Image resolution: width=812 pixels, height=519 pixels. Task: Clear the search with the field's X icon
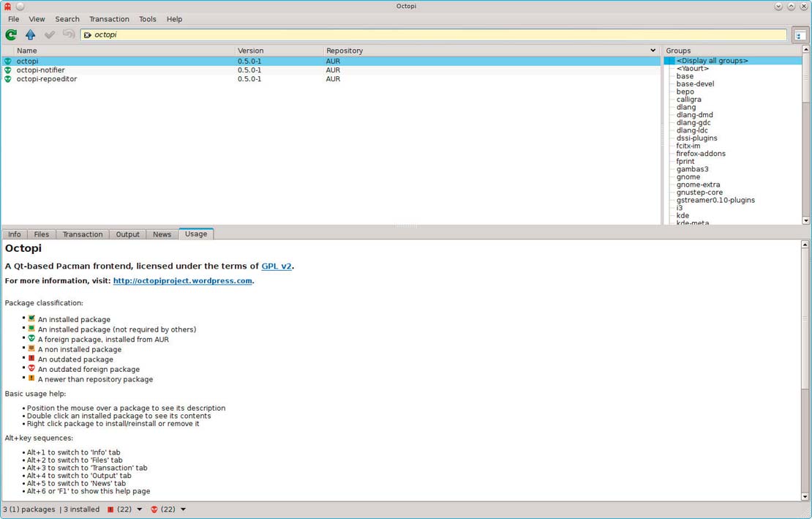(88, 34)
